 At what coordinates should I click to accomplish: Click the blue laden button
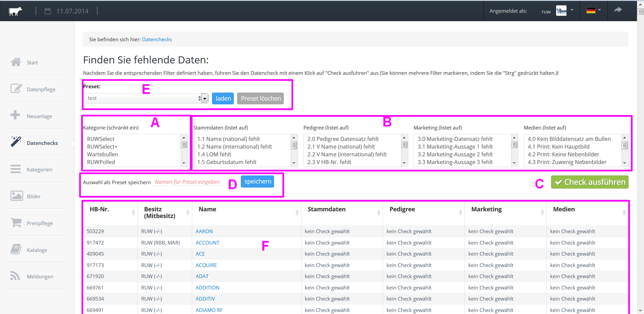pos(223,99)
